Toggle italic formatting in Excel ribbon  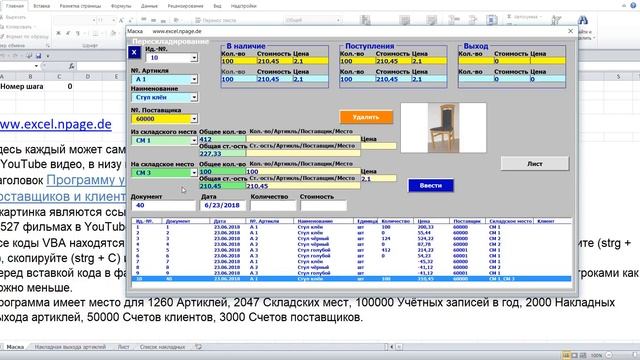[x=68, y=33]
